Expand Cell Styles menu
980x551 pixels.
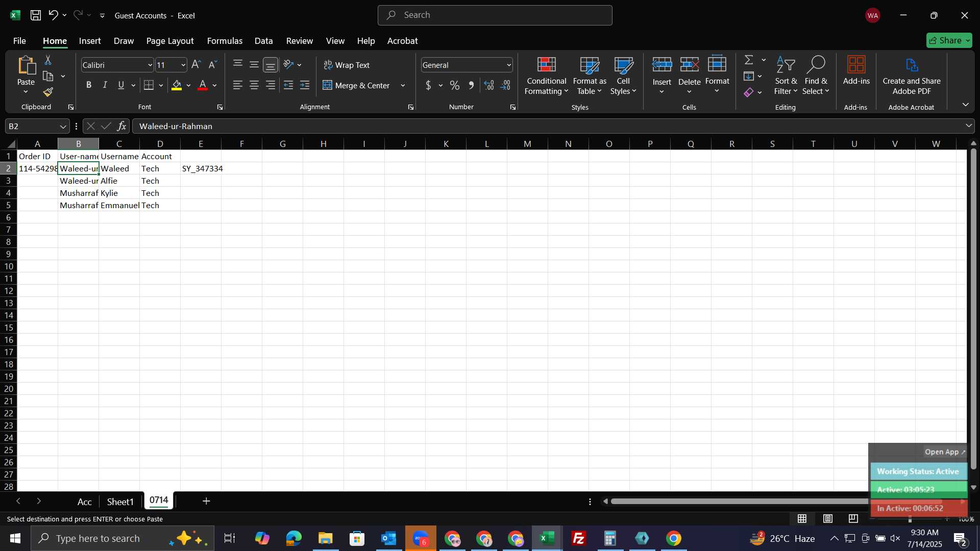(623, 76)
